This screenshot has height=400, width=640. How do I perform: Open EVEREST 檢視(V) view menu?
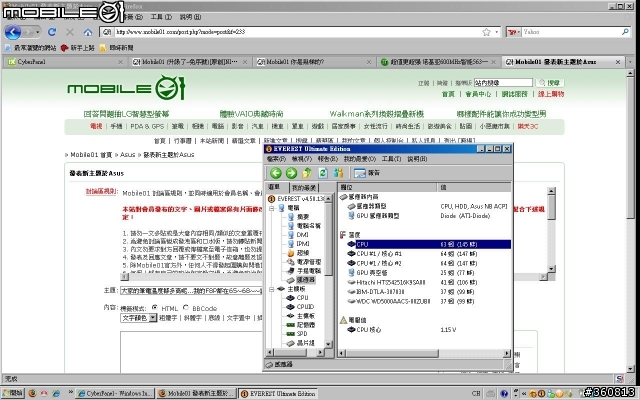(x=302, y=159)
